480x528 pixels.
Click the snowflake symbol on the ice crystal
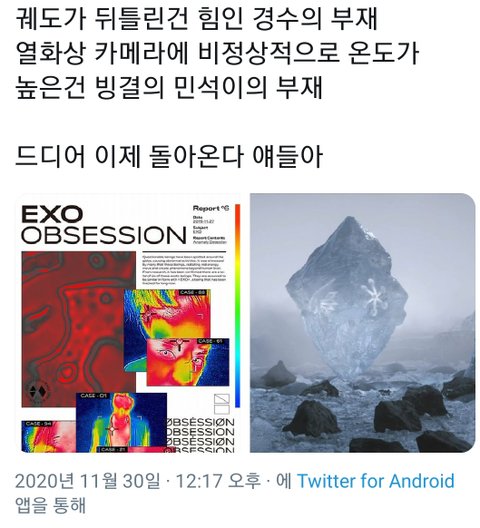tap(374, 296)
